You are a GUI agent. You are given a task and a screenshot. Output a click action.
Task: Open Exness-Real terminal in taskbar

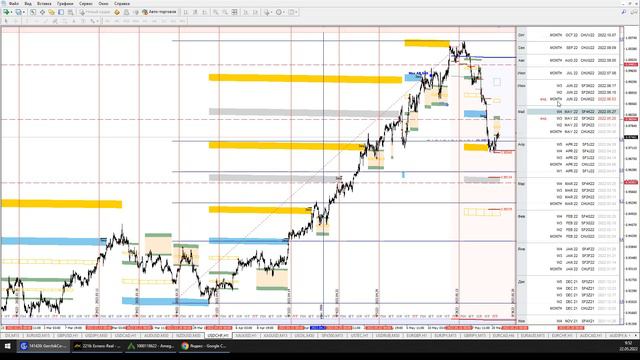click(x=97, y=346)
